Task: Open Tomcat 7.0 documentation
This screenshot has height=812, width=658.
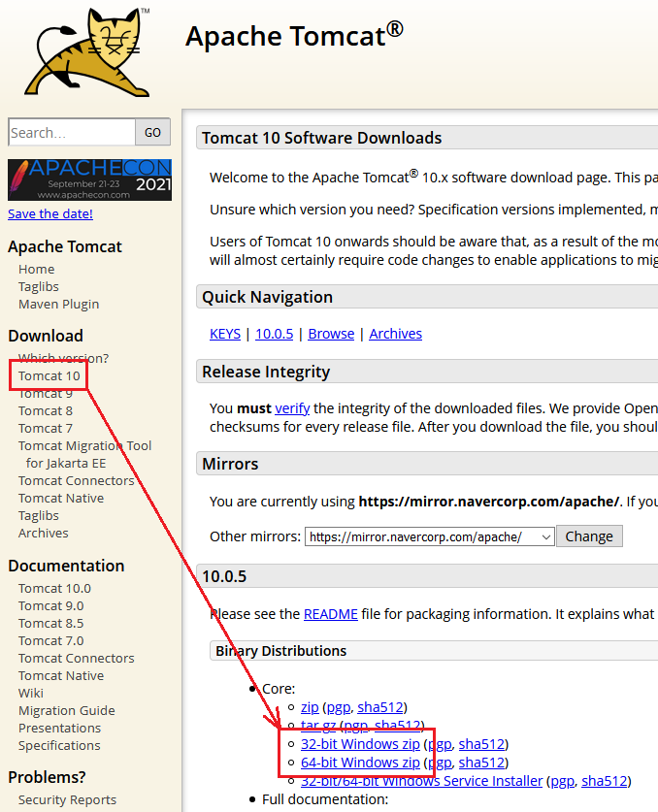Action: click(x=50, y=640)
